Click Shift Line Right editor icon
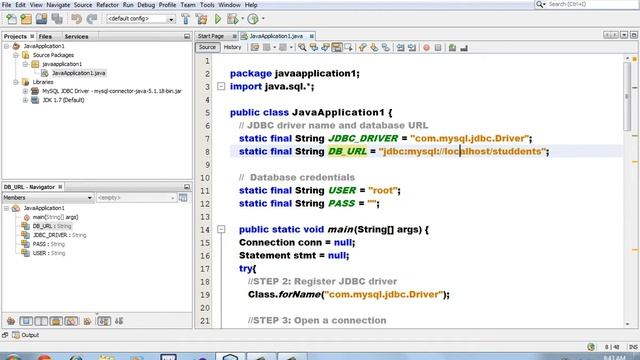 click(412, 48)
